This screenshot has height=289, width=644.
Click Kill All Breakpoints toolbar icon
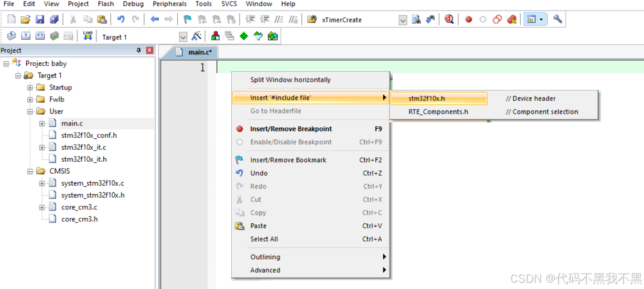(x=512, y=20)
